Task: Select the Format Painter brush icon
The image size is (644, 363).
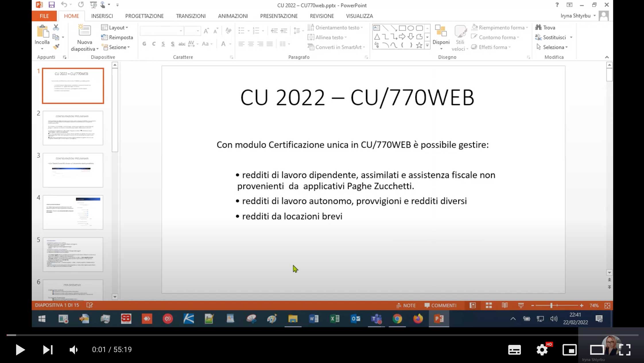Action: tap(56, 47)
